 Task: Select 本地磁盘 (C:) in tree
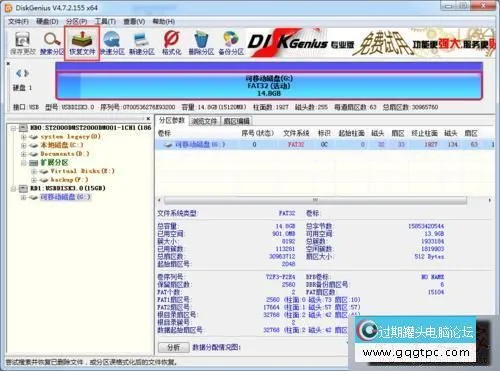coord(62,145)
